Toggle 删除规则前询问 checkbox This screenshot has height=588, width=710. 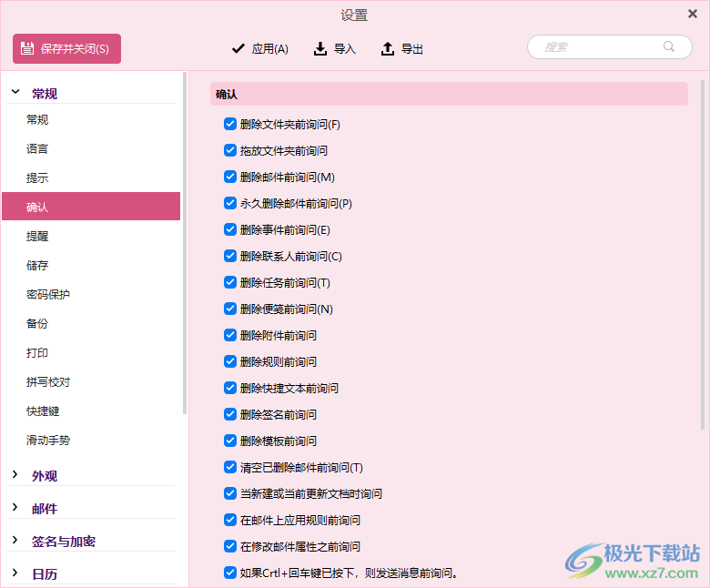pos(230,361)
